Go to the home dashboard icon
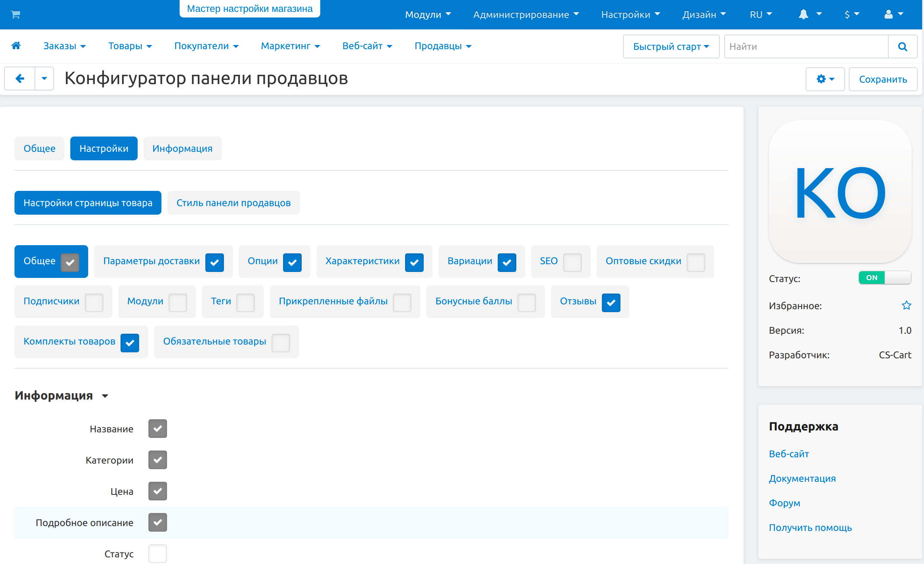Image resolution: width=924 pixels, height=564 pixels. 16,46
